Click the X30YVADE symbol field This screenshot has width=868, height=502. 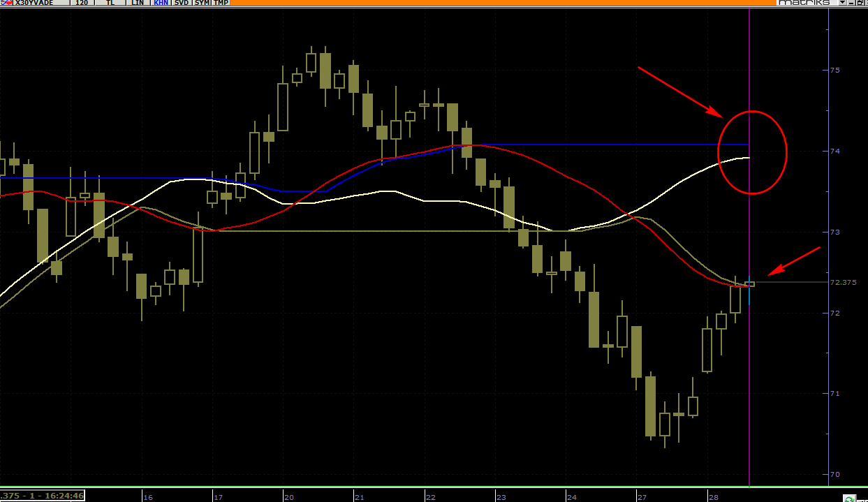tap(40, 3)
